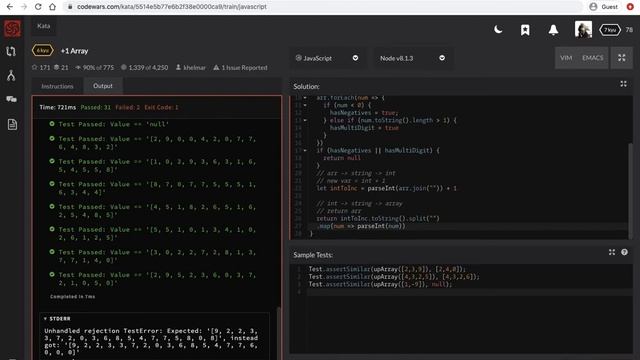Image resolution: width=640 pixels, height=360 pixels.
Task: Click the bookmark icon in header
Action: coord(525,30)
